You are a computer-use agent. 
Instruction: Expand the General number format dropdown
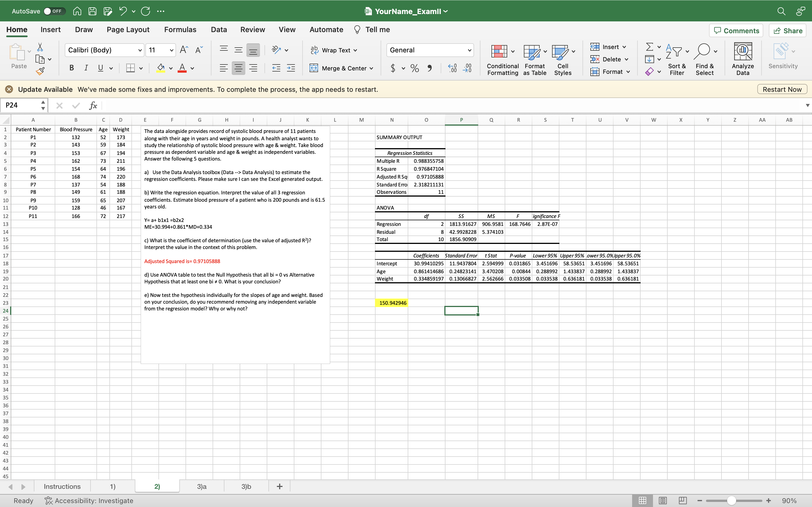tap(469, 50)
